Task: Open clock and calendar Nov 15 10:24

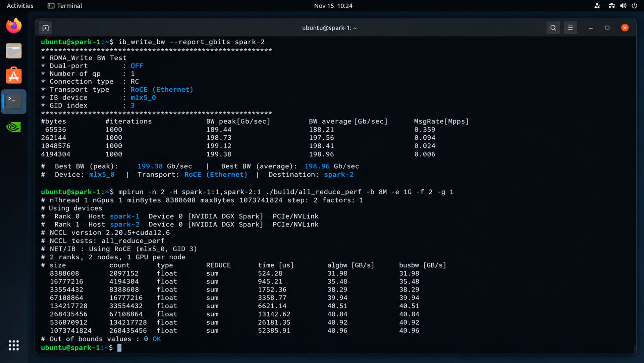Action: (x=333, y=6)
